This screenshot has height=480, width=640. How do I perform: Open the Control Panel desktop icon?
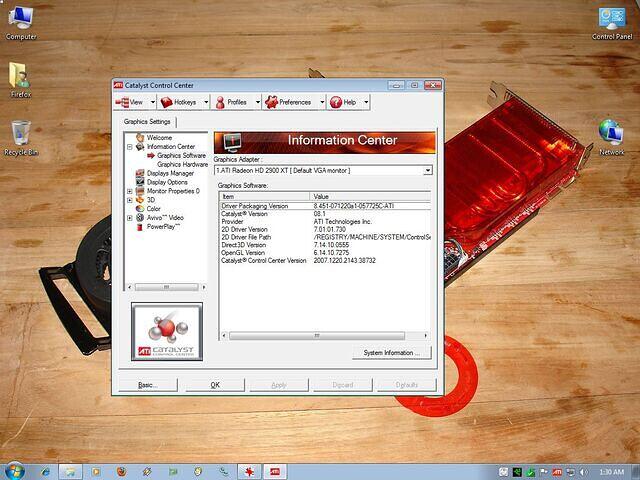[x=612, y=23]
